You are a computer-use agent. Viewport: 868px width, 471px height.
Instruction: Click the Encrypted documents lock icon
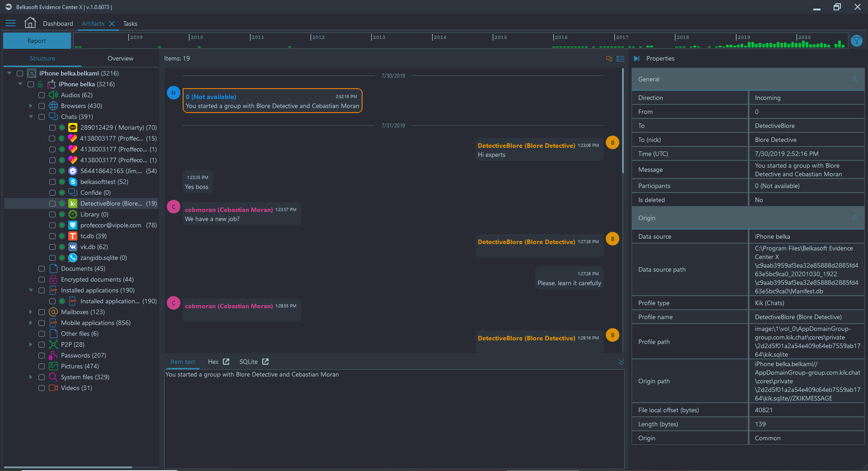53,279
